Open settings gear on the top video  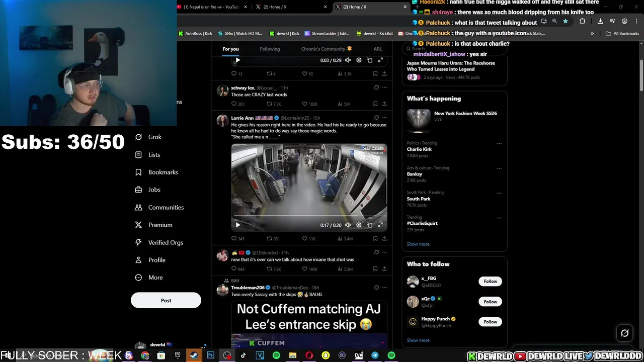(x=359, y=60)
